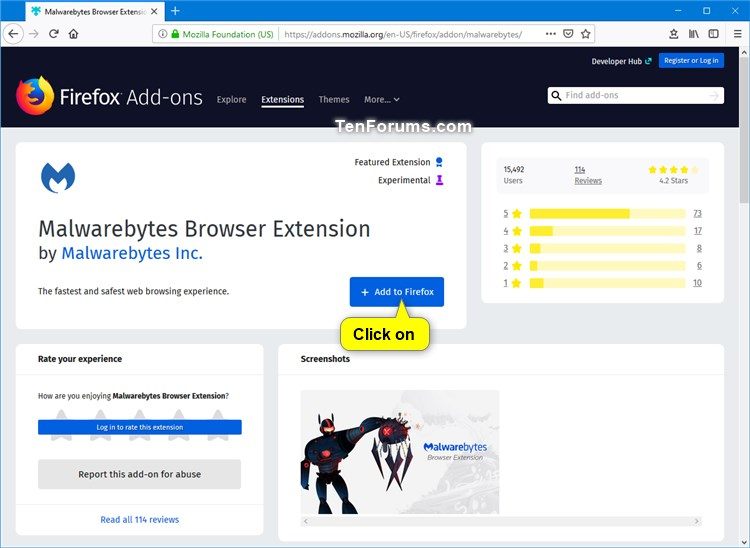Click the search magnifier icon

[556, 96]
